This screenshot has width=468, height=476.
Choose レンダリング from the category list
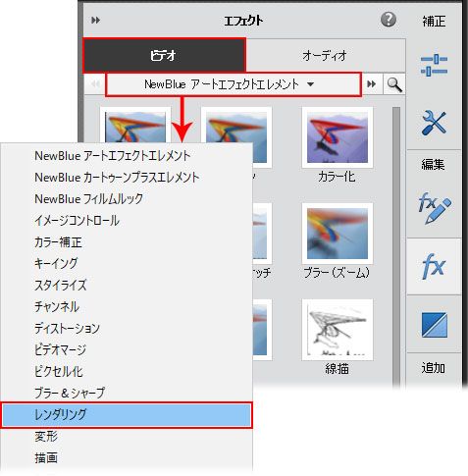coord(127,415)
